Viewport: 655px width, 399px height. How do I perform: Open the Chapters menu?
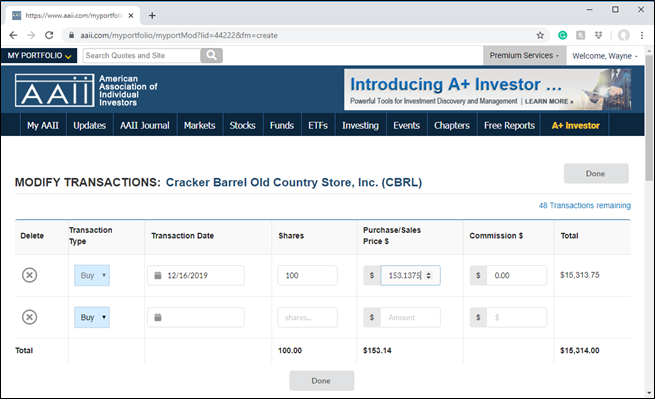[x=452, y=125]
